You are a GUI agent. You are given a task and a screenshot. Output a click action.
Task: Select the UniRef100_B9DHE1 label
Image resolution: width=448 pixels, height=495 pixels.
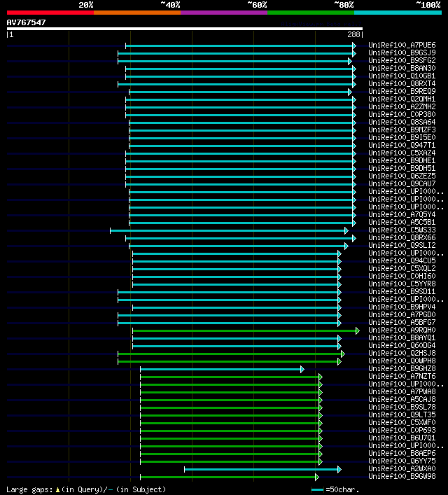point(402,161)
